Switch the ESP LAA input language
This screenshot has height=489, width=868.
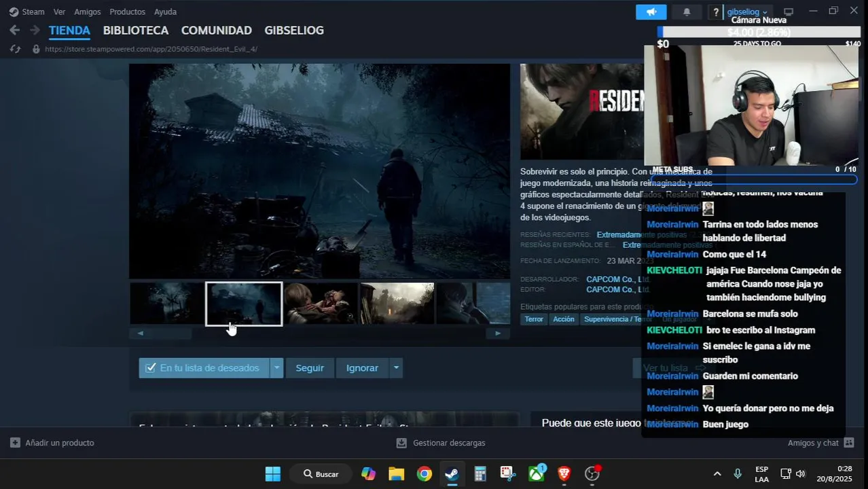click(762, 474)
